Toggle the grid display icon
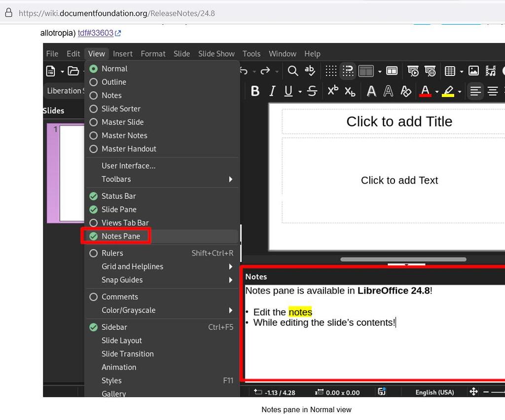The height and width of the screenshot is (420, 505). 331,70
